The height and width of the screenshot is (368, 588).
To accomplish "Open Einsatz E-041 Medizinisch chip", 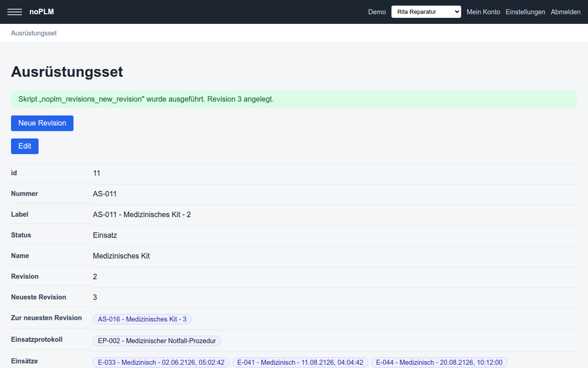I will click(300, 362).
